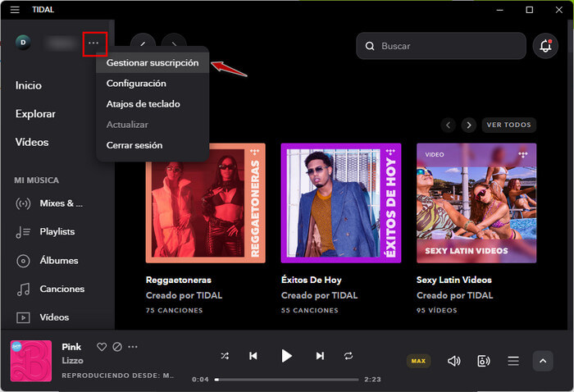Viewport: 574px width, 392px height.
Task: Toggle repeat mode
Action: click(x=348, y=356)
